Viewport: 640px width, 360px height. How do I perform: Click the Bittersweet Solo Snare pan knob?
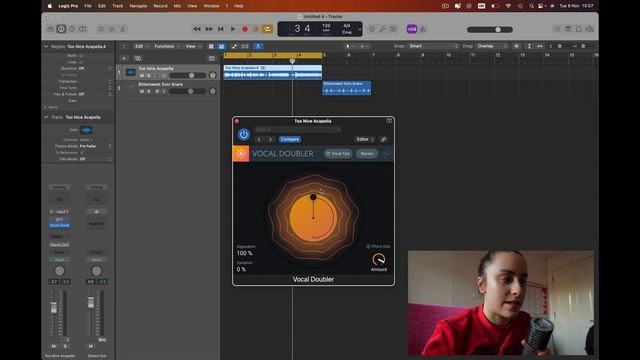[213, 91]
